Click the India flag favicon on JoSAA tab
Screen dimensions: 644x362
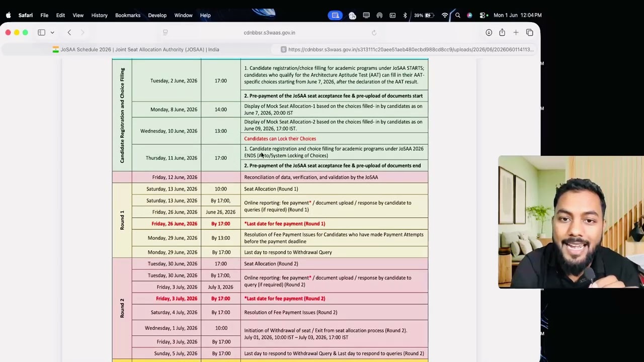coord(56,49)
